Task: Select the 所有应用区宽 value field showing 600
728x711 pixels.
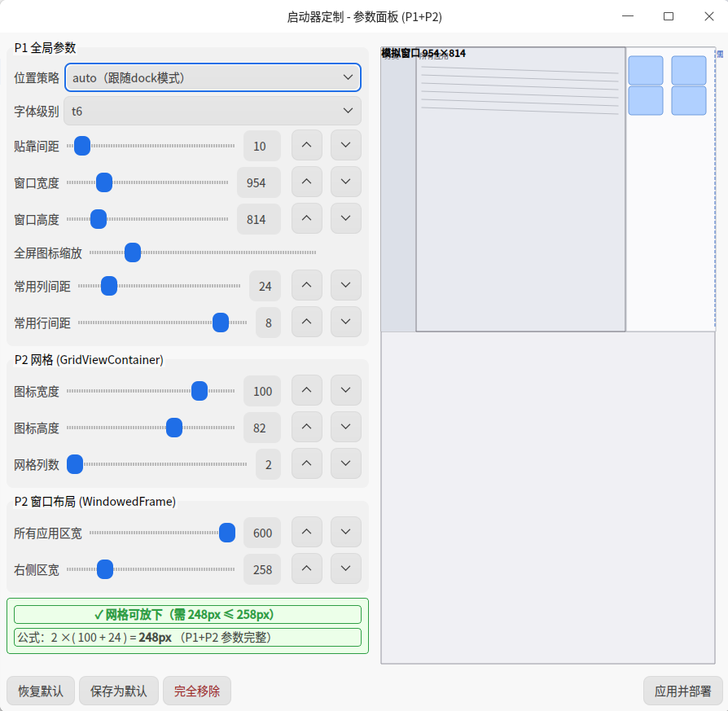Action: pyautogui.click(x=262, y=533)
